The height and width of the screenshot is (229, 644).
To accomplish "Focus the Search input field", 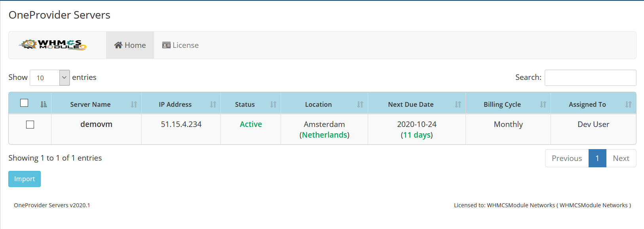I will 590,78.
